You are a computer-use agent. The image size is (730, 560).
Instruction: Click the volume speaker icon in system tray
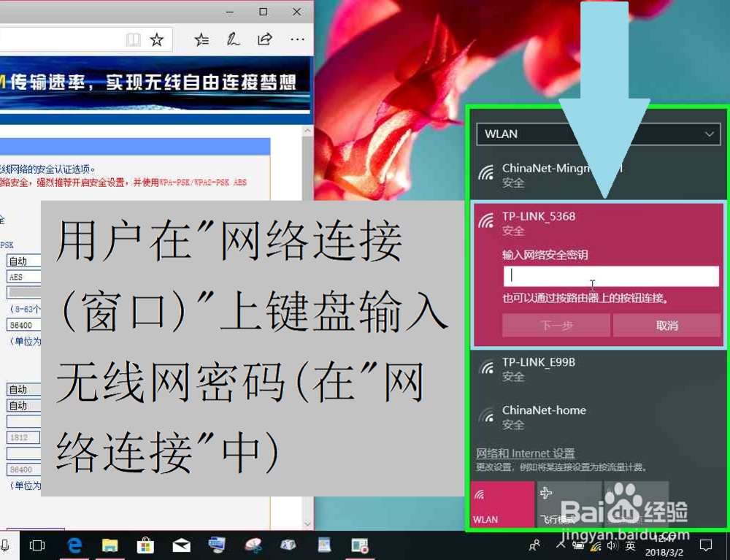click(x=612, y=546)
